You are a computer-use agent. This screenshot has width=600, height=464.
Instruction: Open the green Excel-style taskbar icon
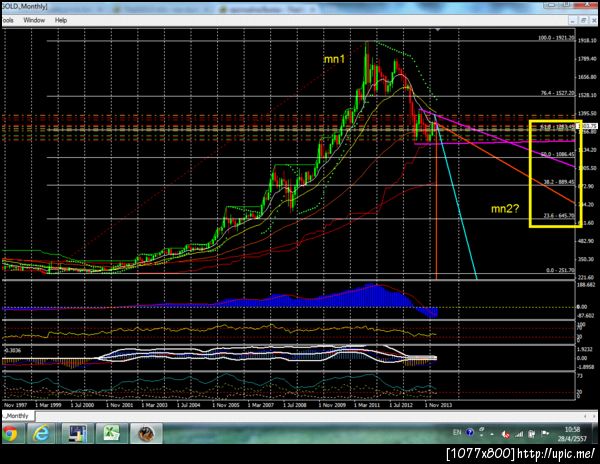click(111, 434)
